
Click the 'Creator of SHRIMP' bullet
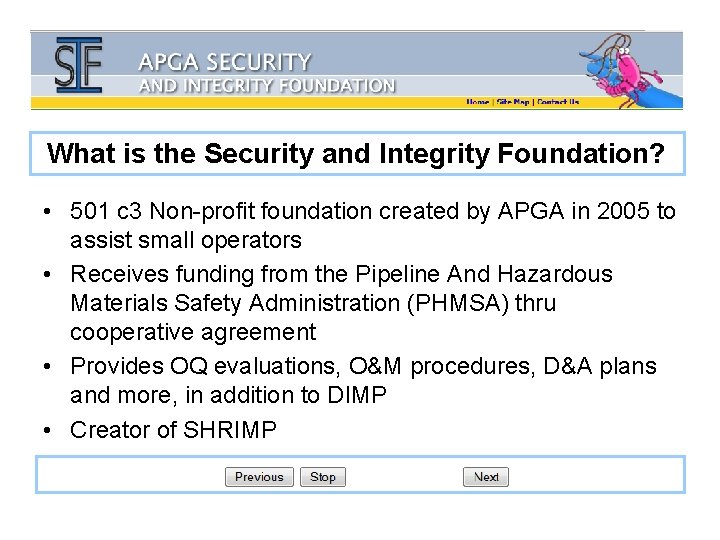(x=173, y=429)
